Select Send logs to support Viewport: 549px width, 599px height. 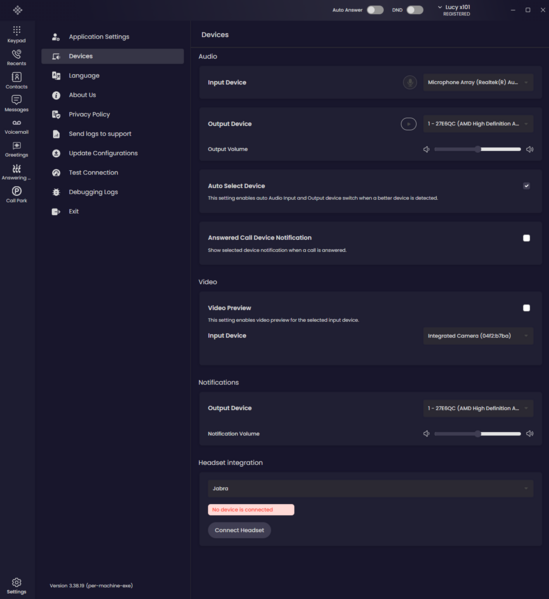pos(112,134)
